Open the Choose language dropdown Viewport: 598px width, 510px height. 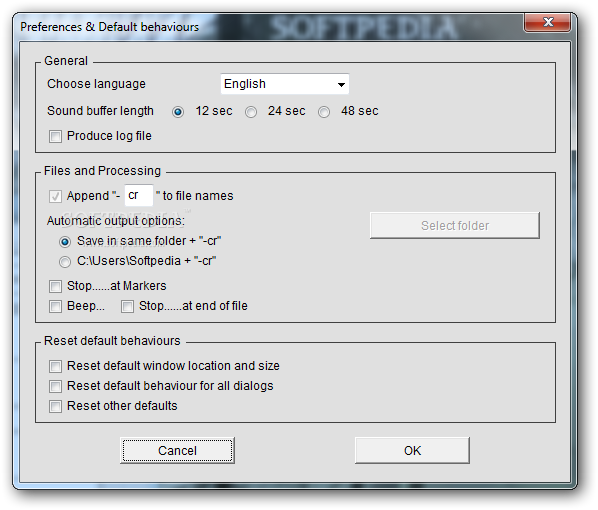pyautogui.click(x=285, y=84)
